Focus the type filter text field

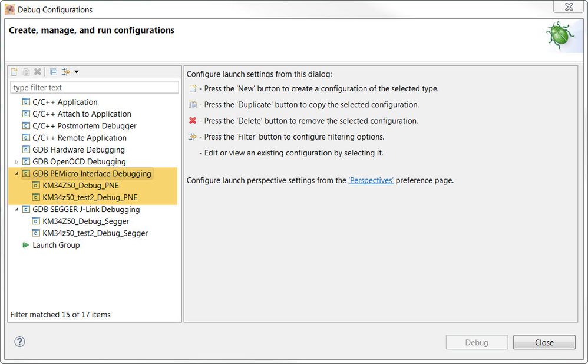point(94,88)
